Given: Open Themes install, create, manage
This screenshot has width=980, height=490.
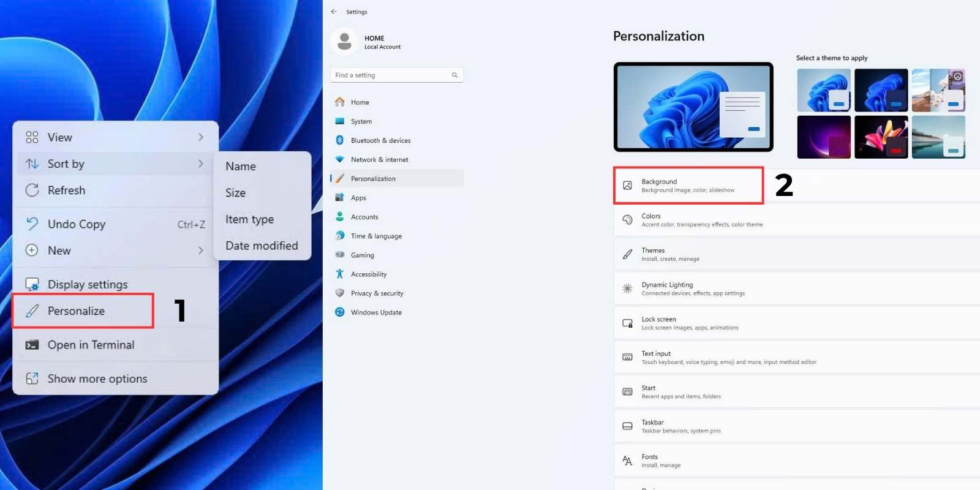Looking at the screenshot, I should pos(797,254).
